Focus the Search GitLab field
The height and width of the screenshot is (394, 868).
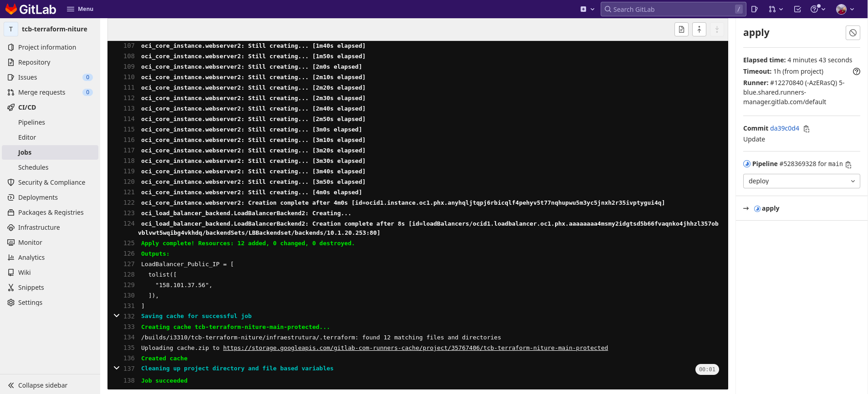click(673, 9)
